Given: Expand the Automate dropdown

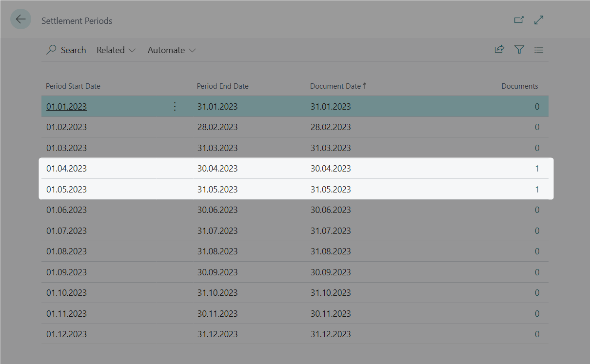Looking at the screenshot, I should [x=172, y=50].
